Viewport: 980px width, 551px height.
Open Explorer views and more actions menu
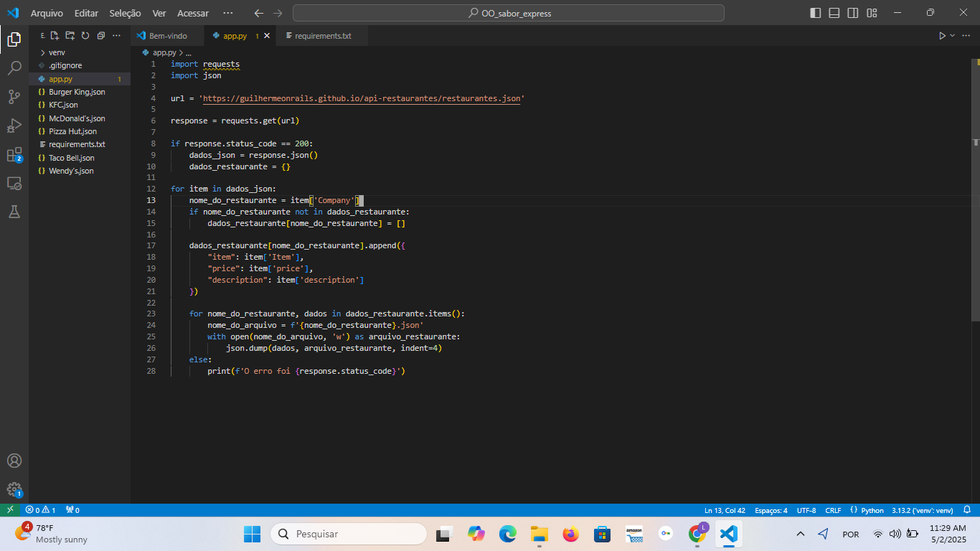click(117, 35)
